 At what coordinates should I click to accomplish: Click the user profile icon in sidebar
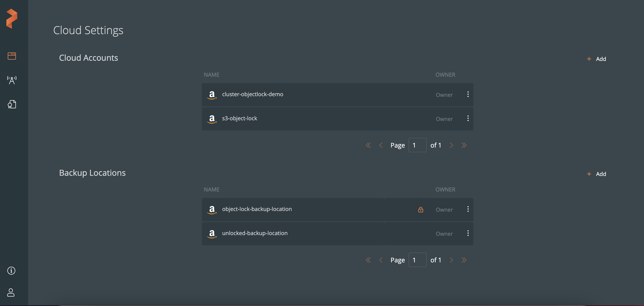pyautogui.click(x=11, y=292)
